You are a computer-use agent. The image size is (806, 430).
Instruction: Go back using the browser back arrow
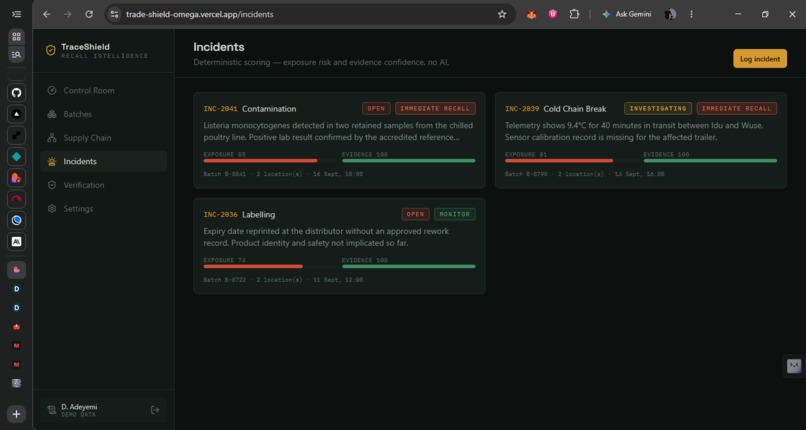[x=47, y=14]
